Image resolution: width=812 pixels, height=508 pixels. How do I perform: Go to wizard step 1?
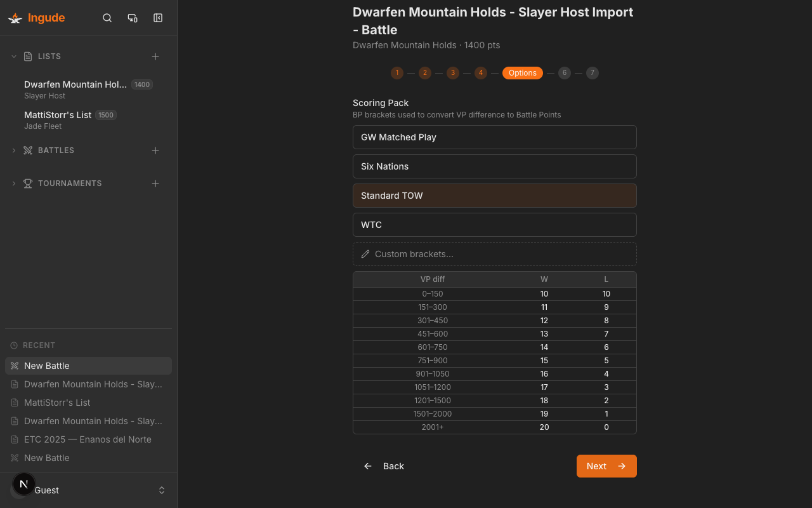(x=397, y=73)
